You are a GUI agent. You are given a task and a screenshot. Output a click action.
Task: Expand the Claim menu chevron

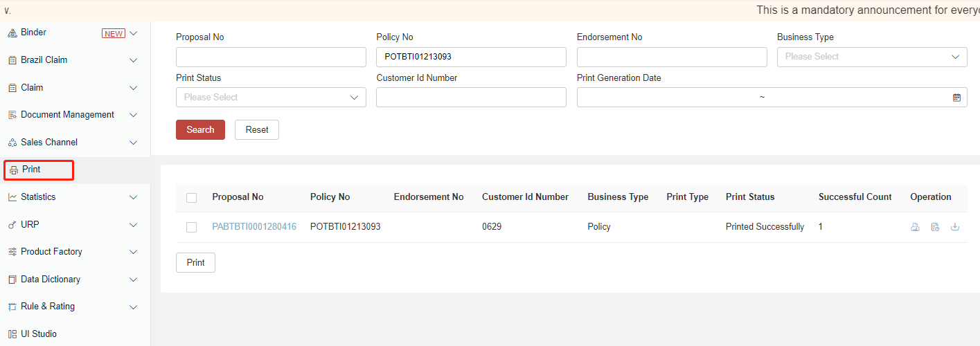pos(134,88)
